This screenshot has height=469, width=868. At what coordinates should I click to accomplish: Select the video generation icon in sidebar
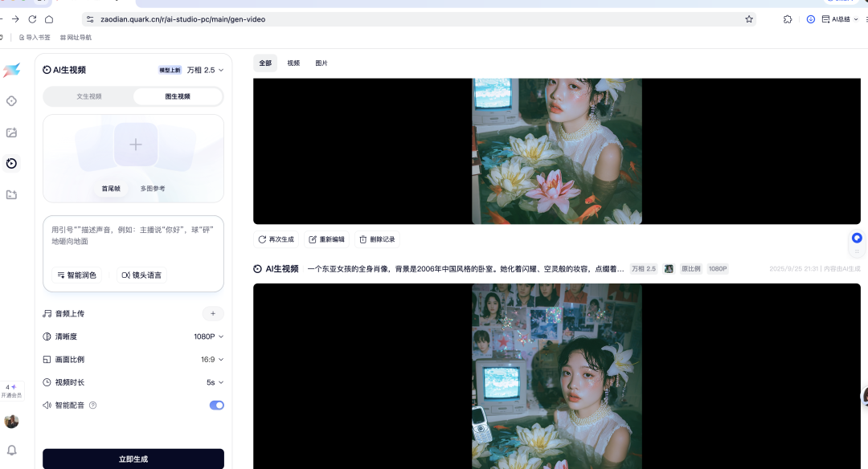[11, 163]
